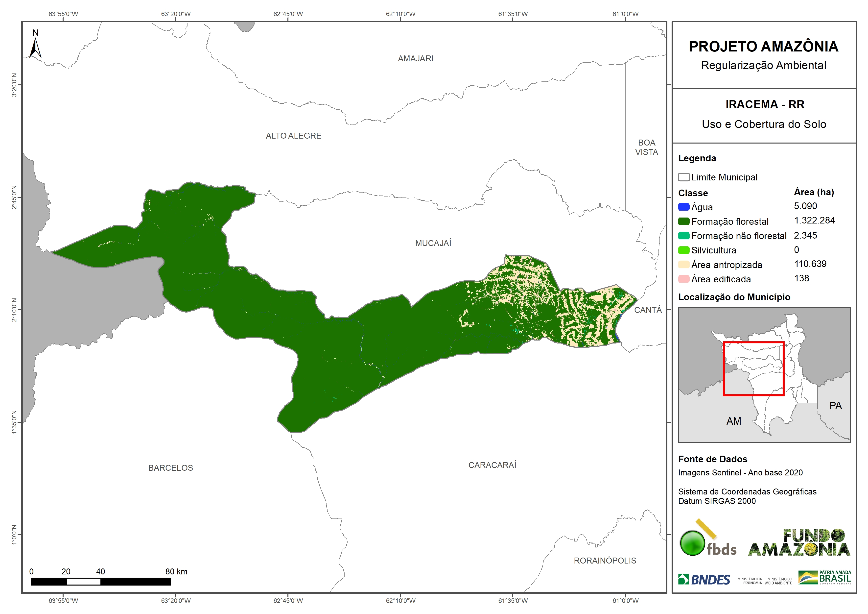Click the MUCAJAÍ municipality label
This screenshot has height=614, width=868.
433,243
